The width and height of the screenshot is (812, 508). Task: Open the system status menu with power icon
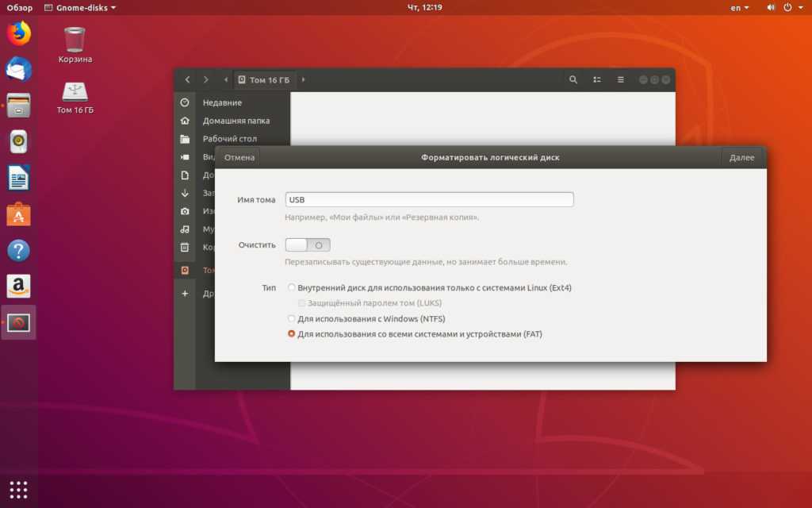(x=788, y=7)
